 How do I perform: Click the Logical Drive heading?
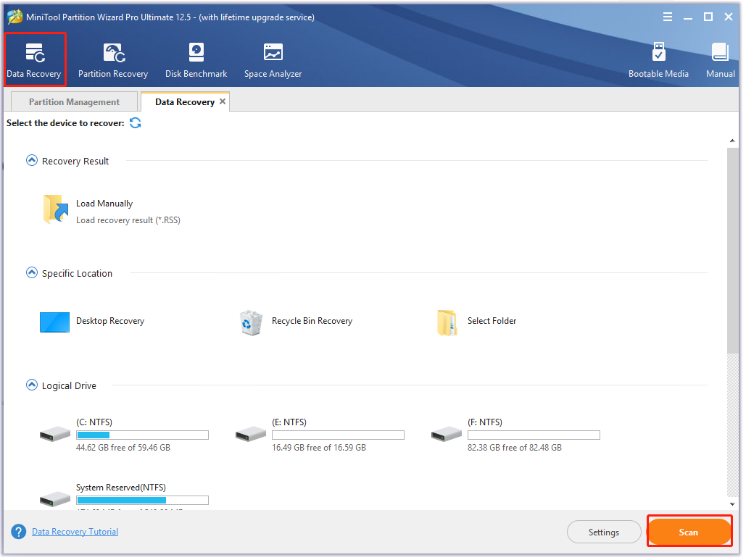point(69,385)
